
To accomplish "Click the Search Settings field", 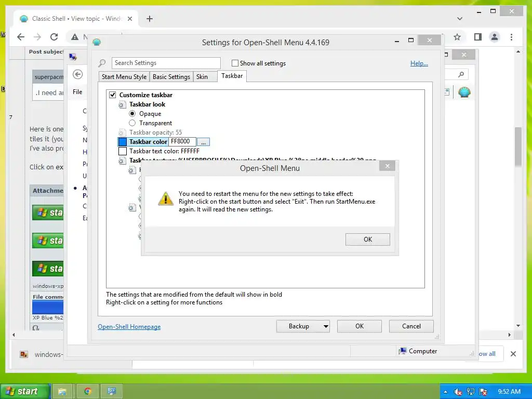I will click(x=166, y=63).
